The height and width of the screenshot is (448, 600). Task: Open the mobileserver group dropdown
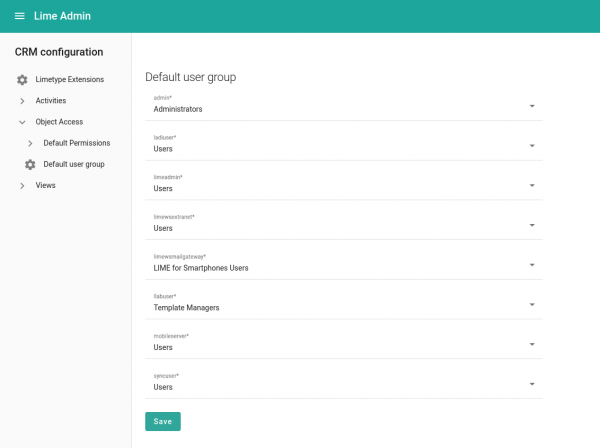tap(532, 344)
